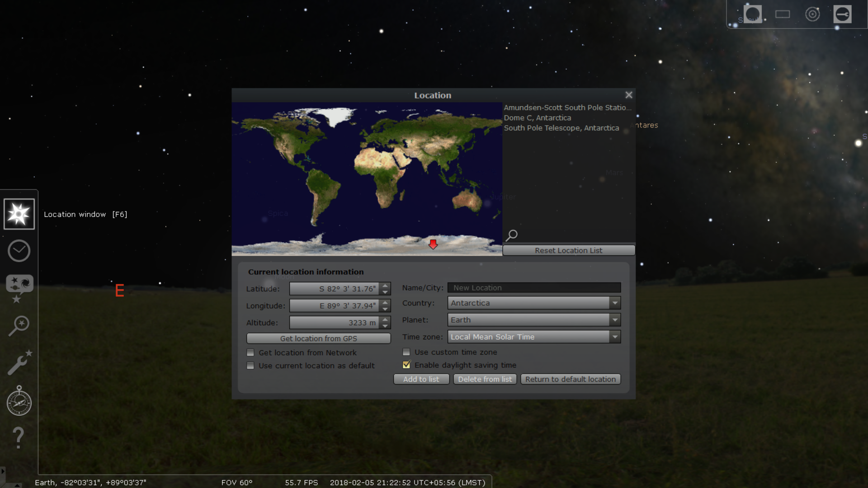Select Amundsen-Scott South Pole Station in list
Screen dimensions: 868x488
tap(568, 108)
